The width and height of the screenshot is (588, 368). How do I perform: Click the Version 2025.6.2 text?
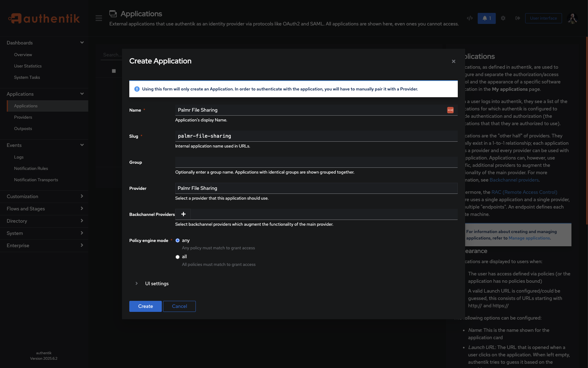click(44, 358)
